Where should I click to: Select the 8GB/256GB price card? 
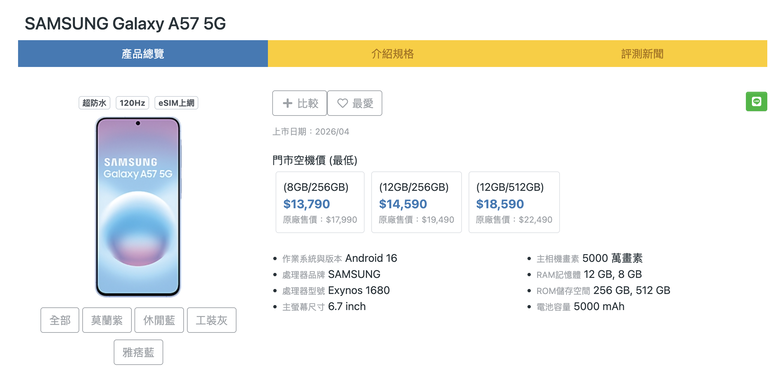(x=320, y=202)
